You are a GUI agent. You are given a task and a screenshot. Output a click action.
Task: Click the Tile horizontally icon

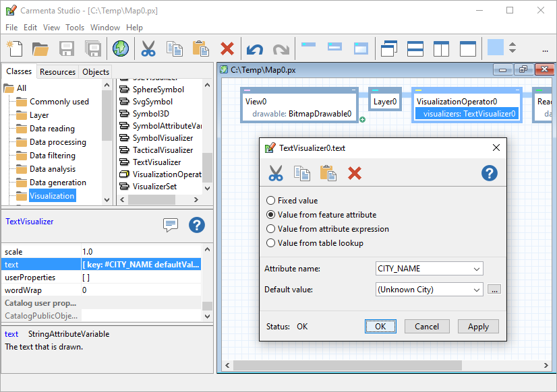(x=415, y=48)
